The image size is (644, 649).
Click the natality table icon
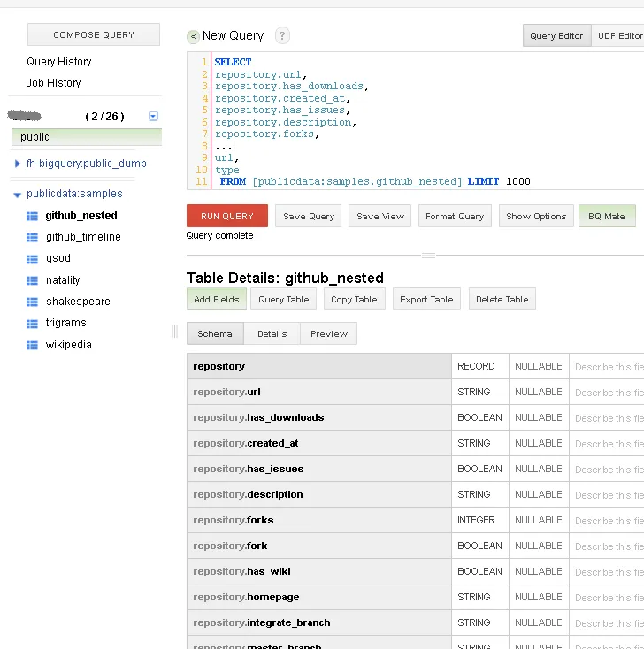pyautogui.click(x=33, y=280)
